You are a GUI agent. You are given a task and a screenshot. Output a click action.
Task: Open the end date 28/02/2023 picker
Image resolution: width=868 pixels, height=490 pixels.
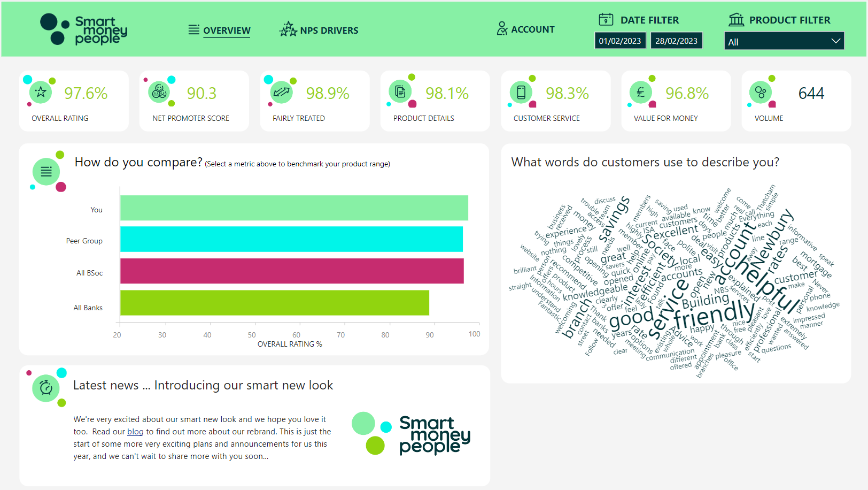click(x=676, y=41)
